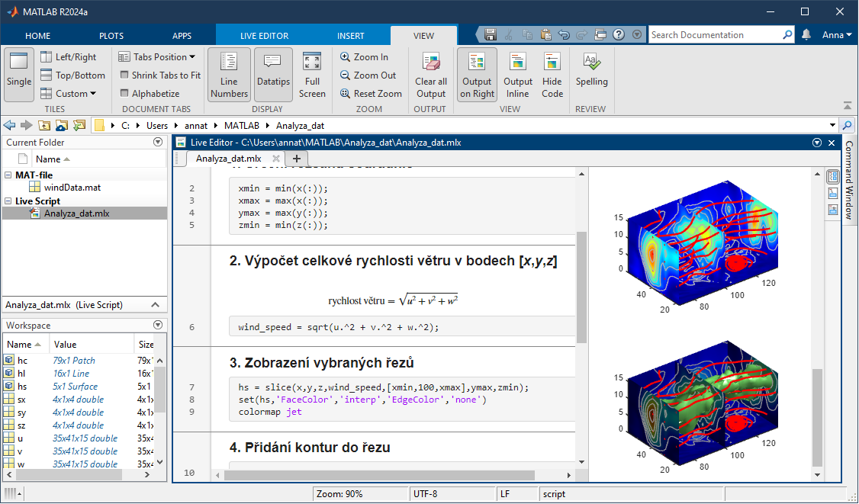Switch to the LIVE EDITOR tab

click(264, 36)
